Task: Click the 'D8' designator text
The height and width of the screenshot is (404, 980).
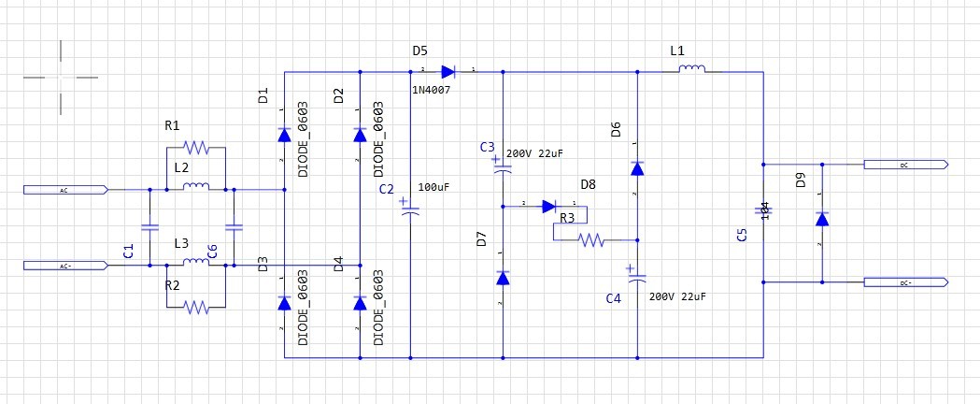Action: coord(589,184)
